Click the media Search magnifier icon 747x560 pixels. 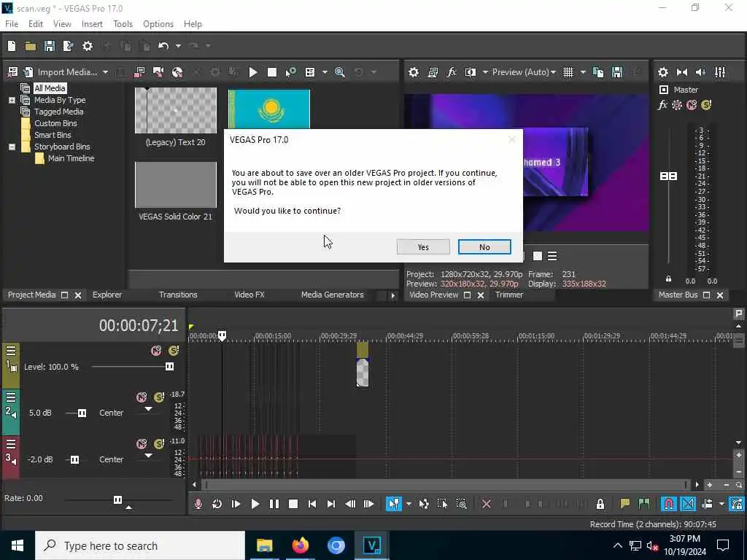click(x=340, y=72)
